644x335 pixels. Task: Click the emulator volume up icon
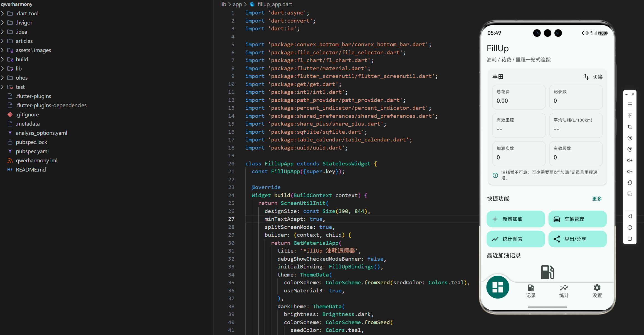[x=630, y=160]
